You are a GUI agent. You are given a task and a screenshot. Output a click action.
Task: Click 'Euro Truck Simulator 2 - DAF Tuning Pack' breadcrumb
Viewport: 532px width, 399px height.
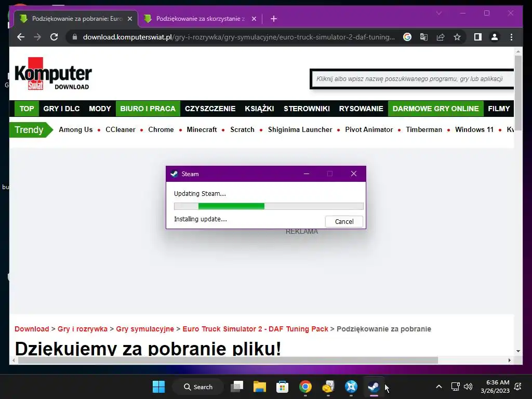pyautogui.click(x=256, y=329)
